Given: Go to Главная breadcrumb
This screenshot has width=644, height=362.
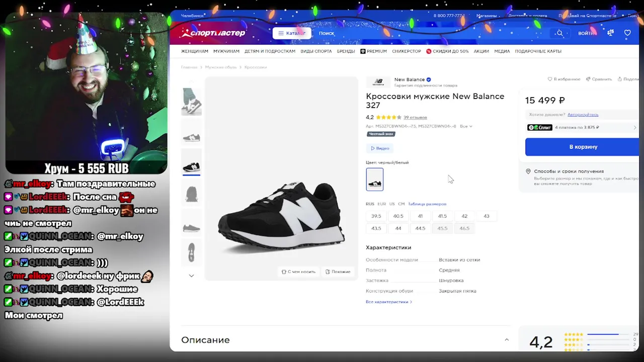Looking at the screenshot, I should click(x=189, y=67).
